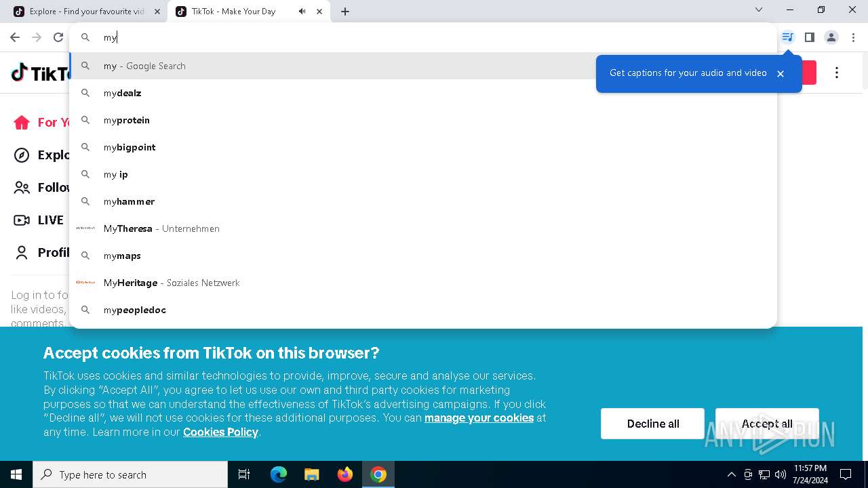Open TikTok's more options vertical dots

(837, 73)
